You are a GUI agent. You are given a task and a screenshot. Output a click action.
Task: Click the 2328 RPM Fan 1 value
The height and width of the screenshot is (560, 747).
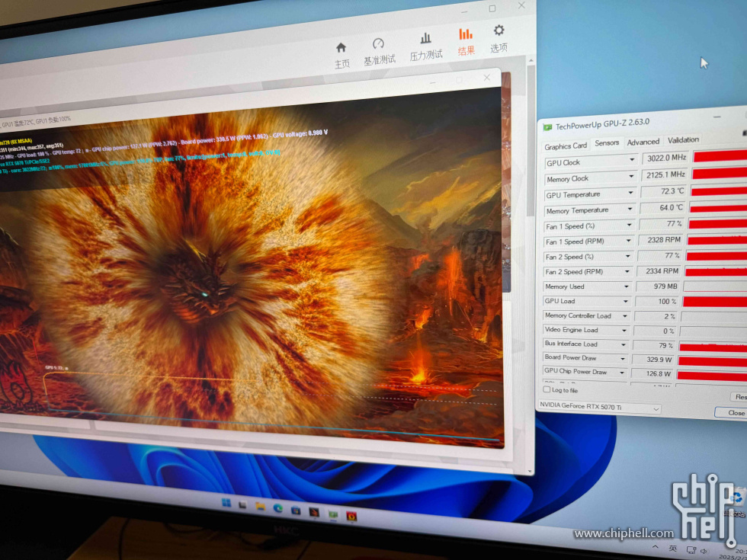(661, 240)
